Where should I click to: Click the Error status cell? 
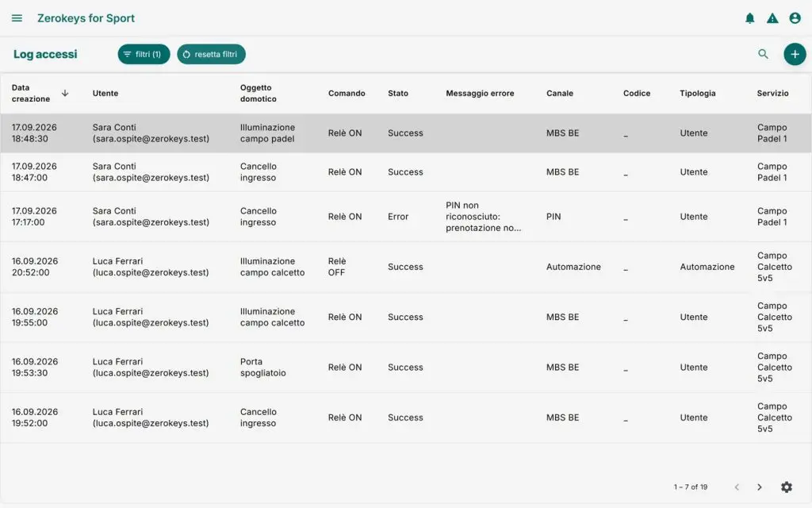(398, 217)
